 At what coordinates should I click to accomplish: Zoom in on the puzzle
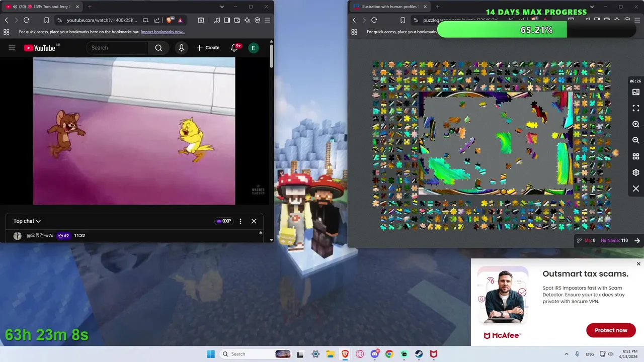point(636,124)
